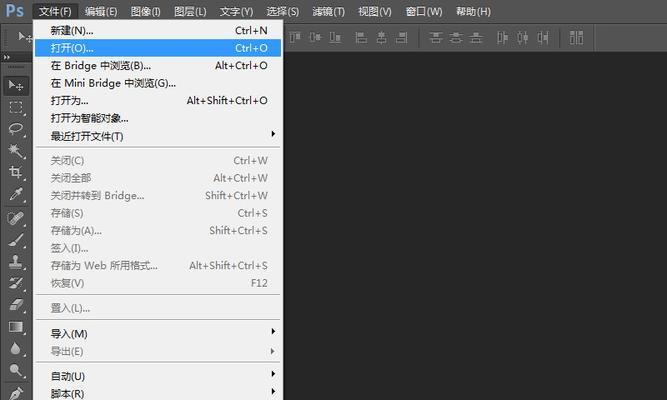
Task: Click the Align vertical centers icon
Action: [315, 38]
